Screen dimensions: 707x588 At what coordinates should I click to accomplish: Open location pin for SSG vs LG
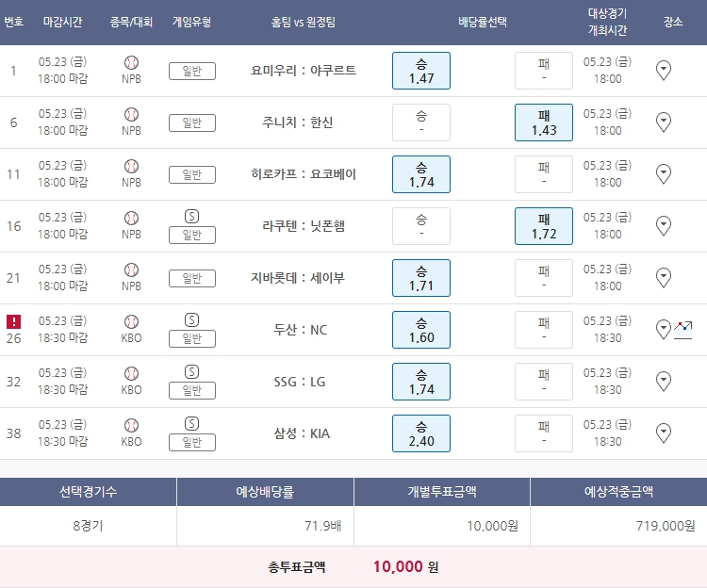pyautogui.click(x=663, y=381)
